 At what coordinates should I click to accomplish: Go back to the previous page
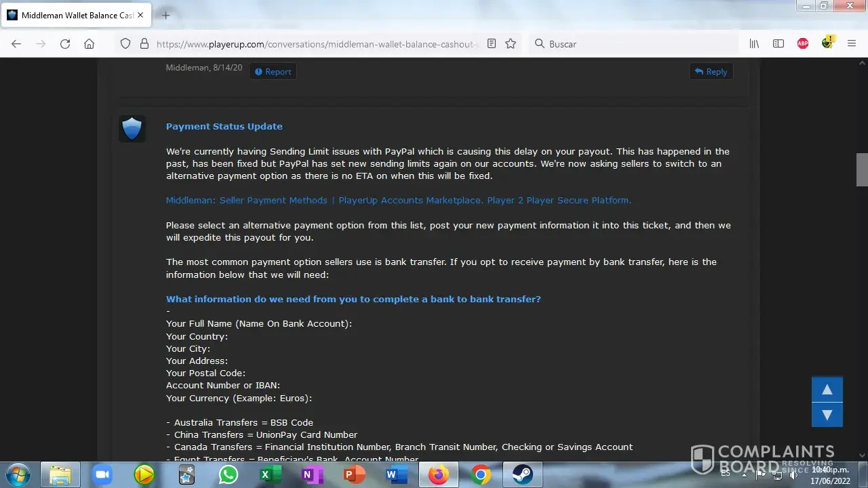coord(16,44)
